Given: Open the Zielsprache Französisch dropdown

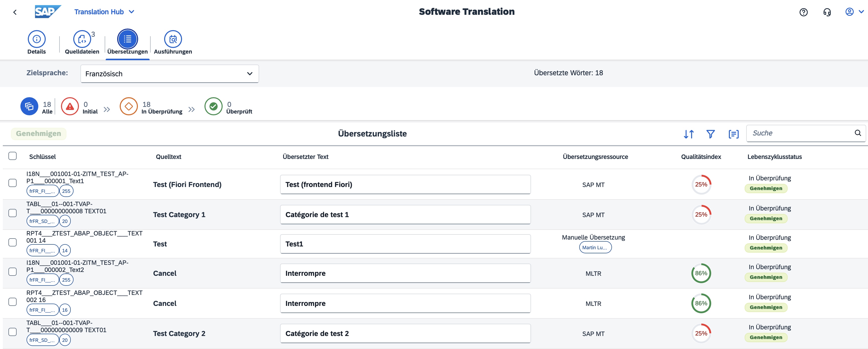Looking at the screenshot, I should tap(170, 74).
